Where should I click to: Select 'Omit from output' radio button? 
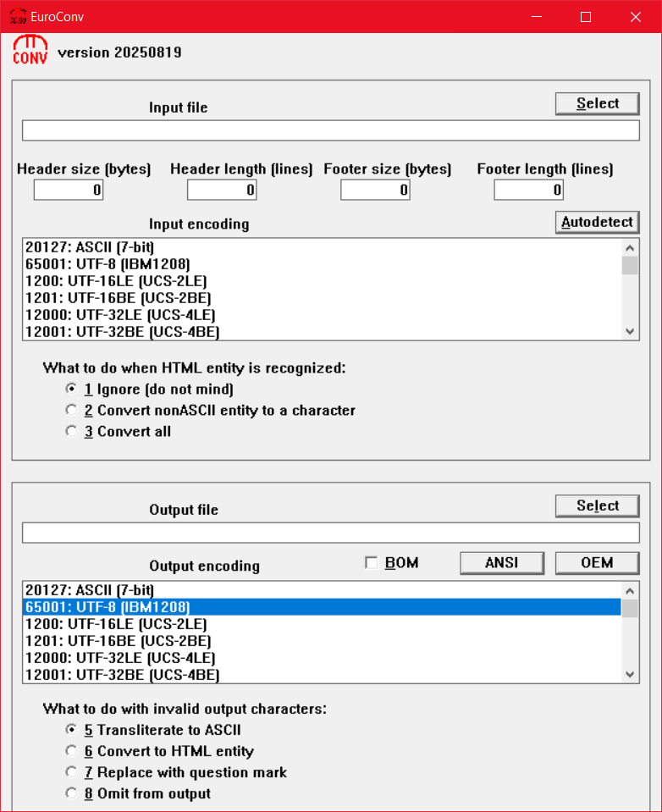click(x=71, y=794)
